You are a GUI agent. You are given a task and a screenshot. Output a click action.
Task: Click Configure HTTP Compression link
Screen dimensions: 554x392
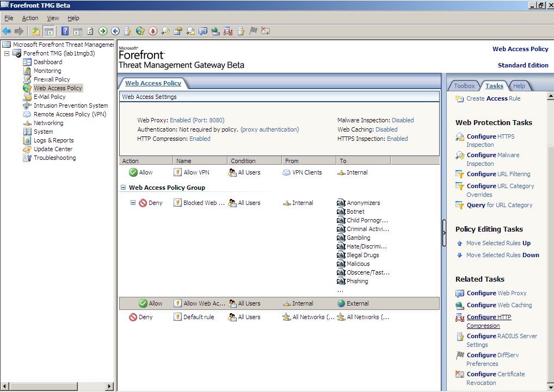tap(489, 321)
